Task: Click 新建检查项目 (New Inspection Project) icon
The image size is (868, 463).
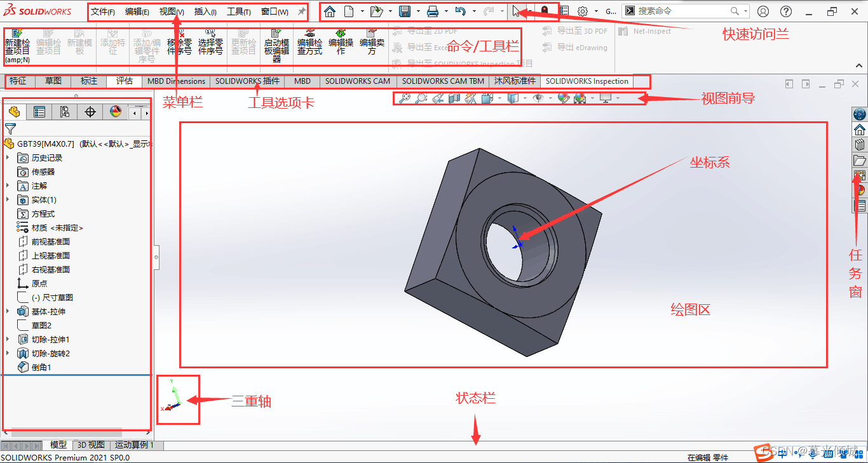Action: [17, 45]
